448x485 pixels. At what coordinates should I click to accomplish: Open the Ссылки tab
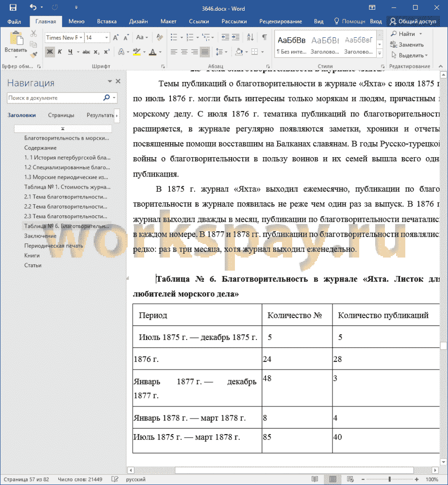tap(199, 21)
